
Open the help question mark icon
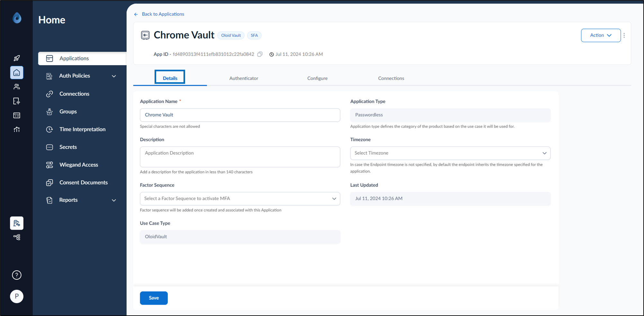coord(17,275)
